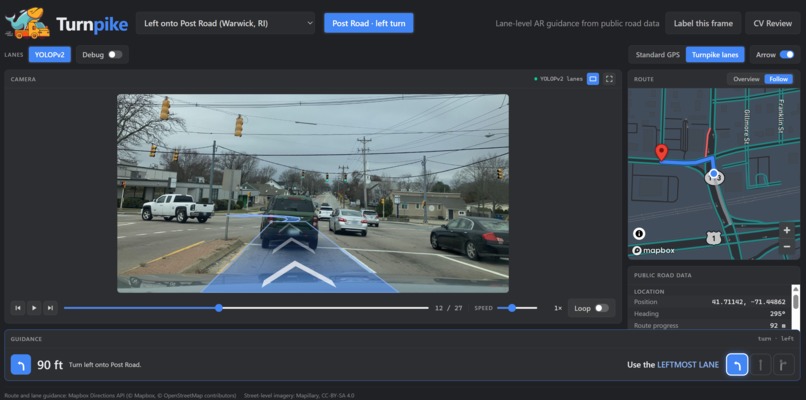
Task: Click the straight-ahead lane icon
Action: point(760,365)
